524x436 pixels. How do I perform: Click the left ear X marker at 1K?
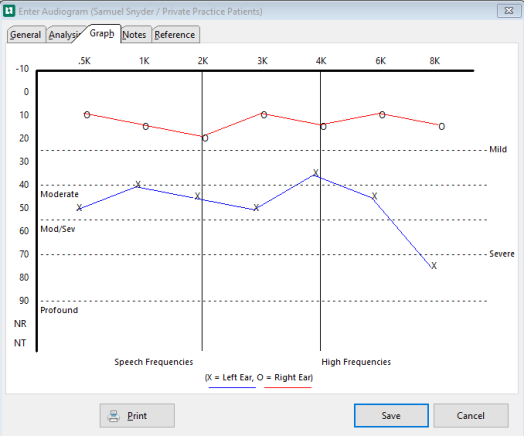click(138, 184)
